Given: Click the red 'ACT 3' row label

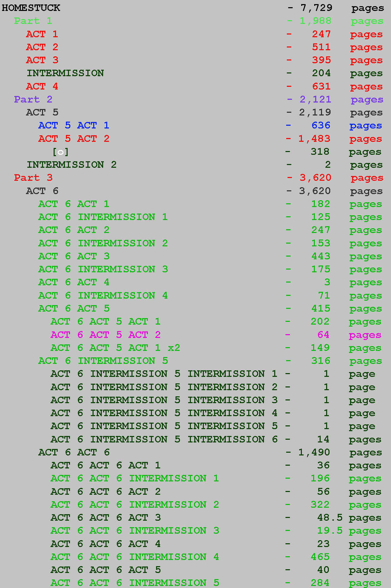Looking at the screenshot, I should (x=42, y=60).
